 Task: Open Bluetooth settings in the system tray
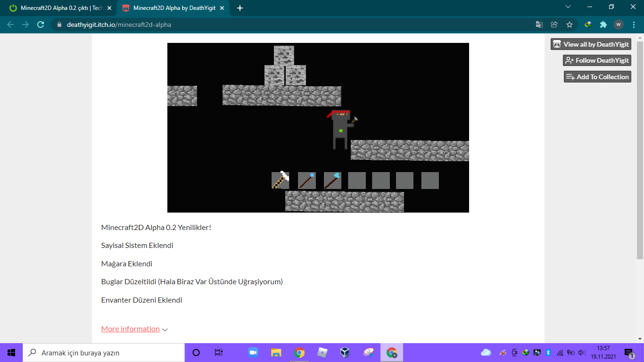click(x=548, y=353)
